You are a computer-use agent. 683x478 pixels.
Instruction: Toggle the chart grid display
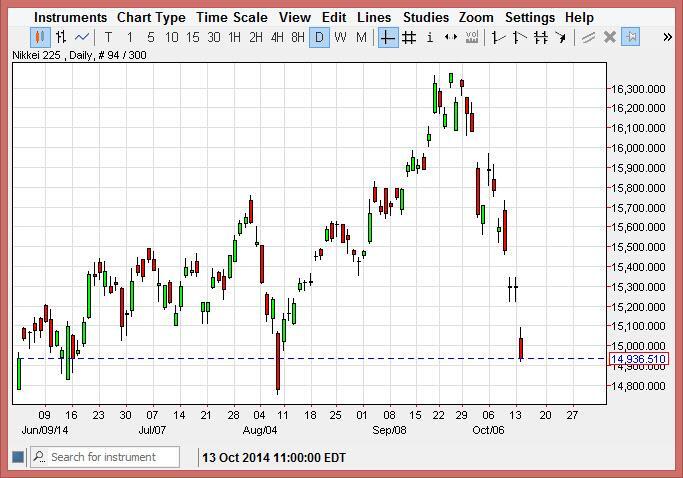408,38
